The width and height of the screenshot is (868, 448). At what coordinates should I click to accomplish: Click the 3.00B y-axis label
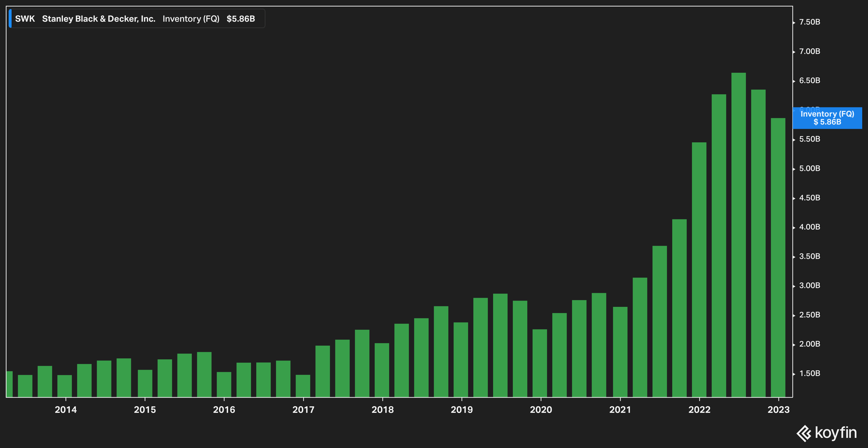[x=810, y=285]
